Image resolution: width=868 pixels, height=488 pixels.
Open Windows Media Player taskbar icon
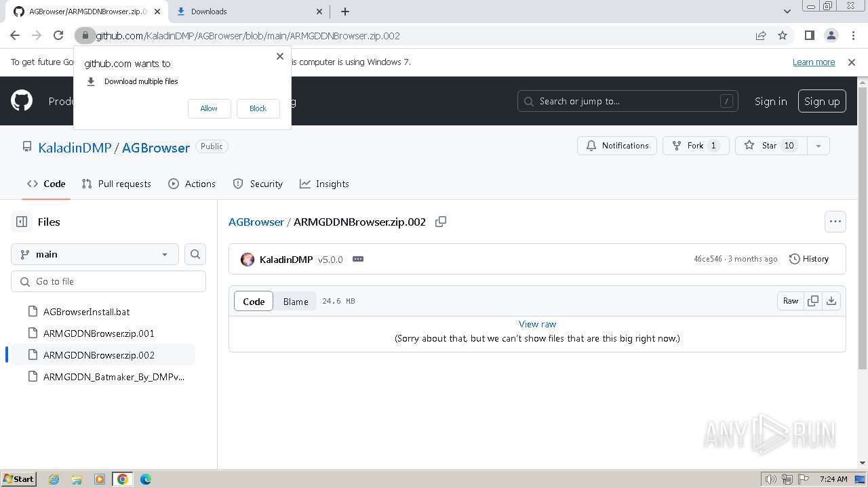click(100, 479)
